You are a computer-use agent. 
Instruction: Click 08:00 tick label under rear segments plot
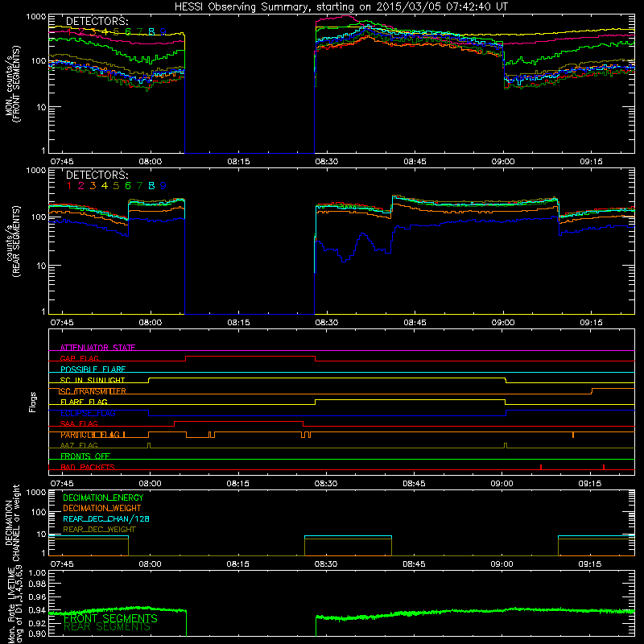[x=151, y=323]
